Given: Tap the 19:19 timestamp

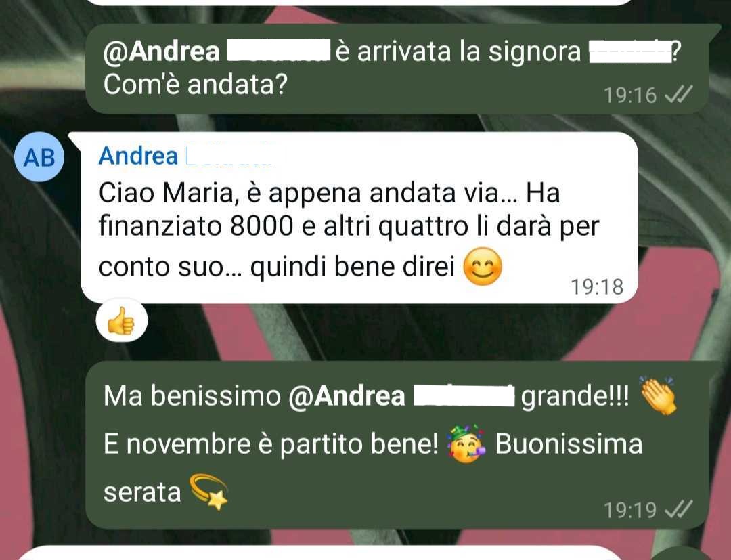Looking at the screenshot, I should coord(630,510).
